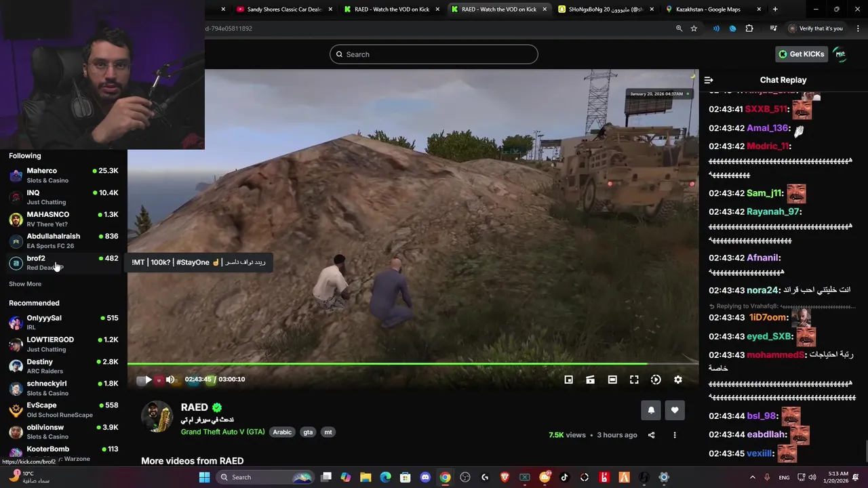This screenshot has width=868, height=488.
Task: Share the RAED video
Action: pos(651,435)
